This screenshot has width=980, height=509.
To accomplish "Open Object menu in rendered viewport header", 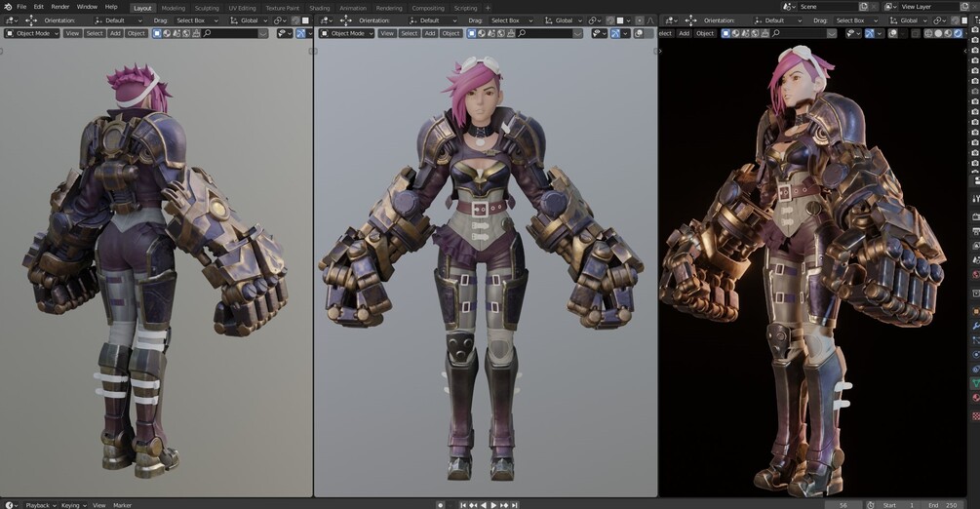I will [x=705, y=33].
